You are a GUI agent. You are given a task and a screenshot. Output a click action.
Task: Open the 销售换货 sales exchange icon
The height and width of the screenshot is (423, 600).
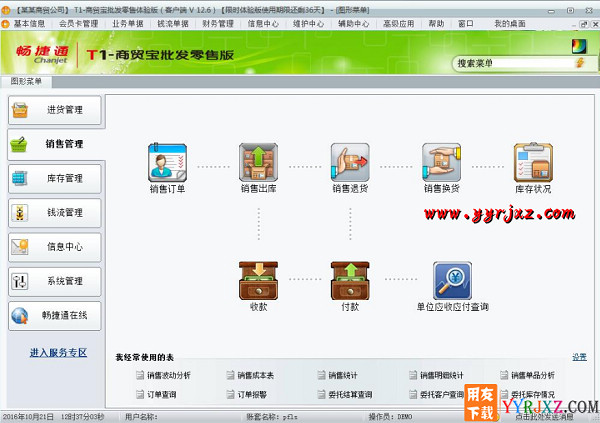(x=442, y=162)
